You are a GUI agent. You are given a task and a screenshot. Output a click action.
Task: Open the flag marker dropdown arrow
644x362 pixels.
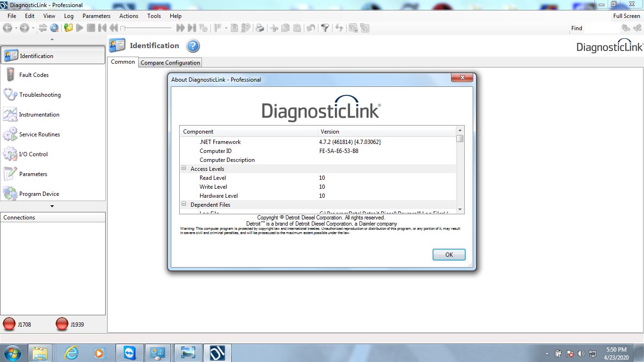[226, 28]
